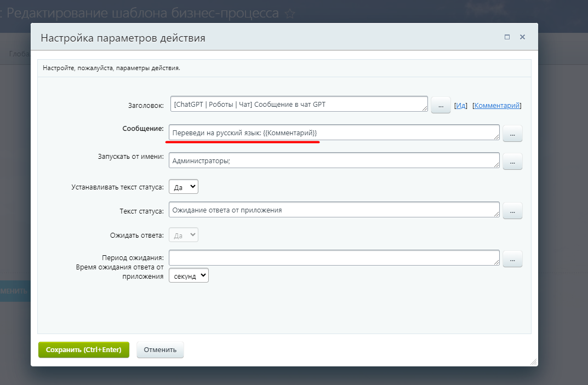Viewport: 588px width, 385px height.
Task: Open the Комментарий link near the title
Action: 497,105
